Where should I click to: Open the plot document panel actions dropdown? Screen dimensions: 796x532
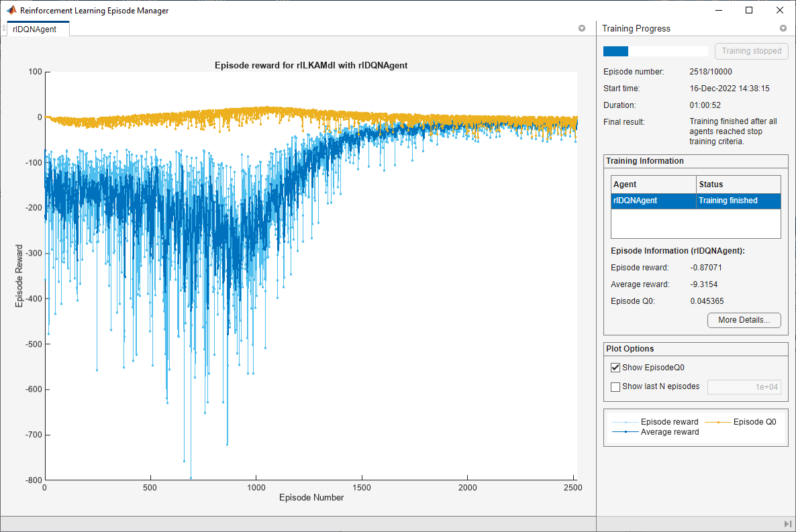[x=582, y=29]
